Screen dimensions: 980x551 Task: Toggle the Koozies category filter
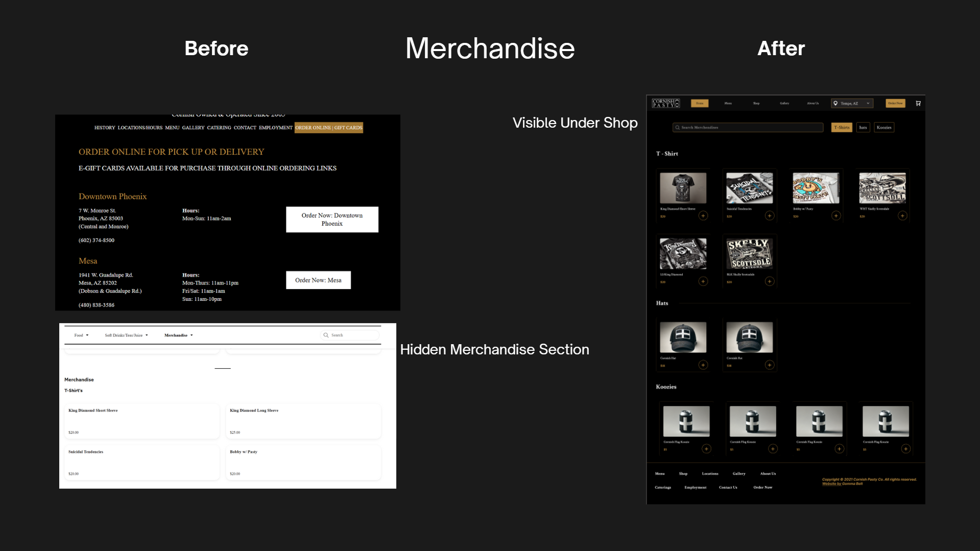coord(884,128)
